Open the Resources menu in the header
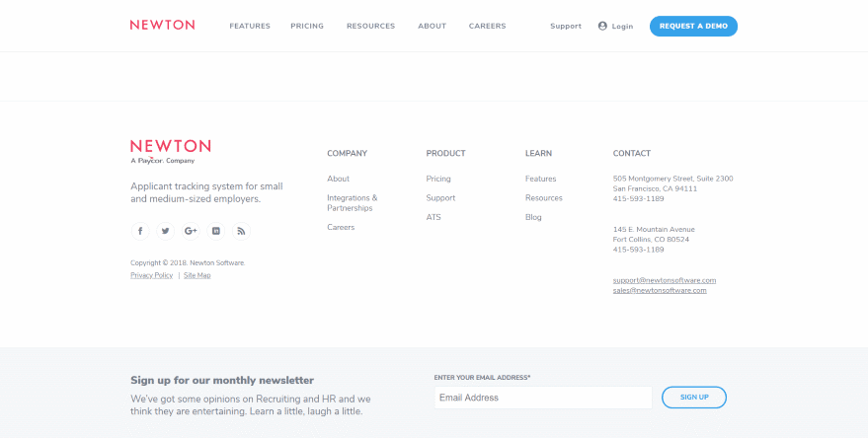The height and width of the screenshot is (438, 868). 371,26
